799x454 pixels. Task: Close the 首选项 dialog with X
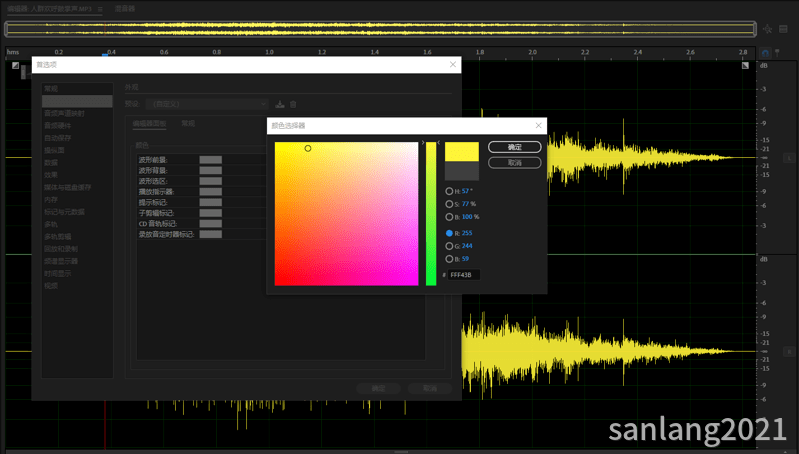pyautogui.click(x=452, y=64)
